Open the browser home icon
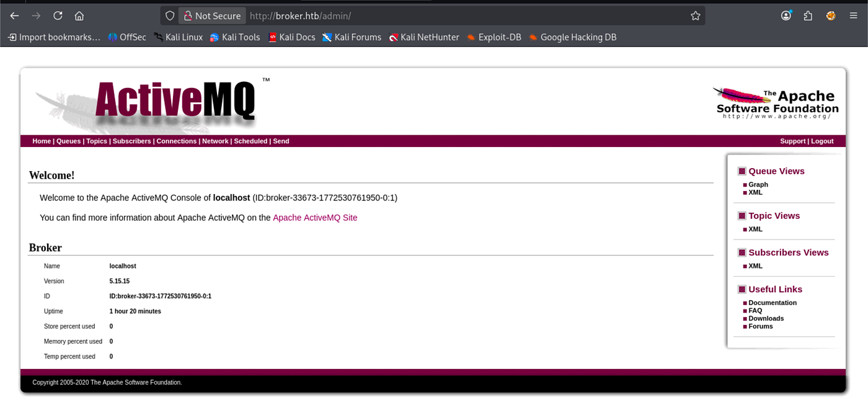Screen dimensions: 868x405 [79, 16]
